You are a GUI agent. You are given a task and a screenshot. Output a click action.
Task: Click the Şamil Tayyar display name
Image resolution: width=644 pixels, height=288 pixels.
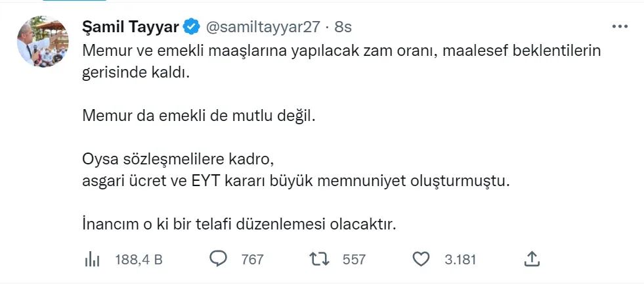pyautogui.click(x=131, y=27)
